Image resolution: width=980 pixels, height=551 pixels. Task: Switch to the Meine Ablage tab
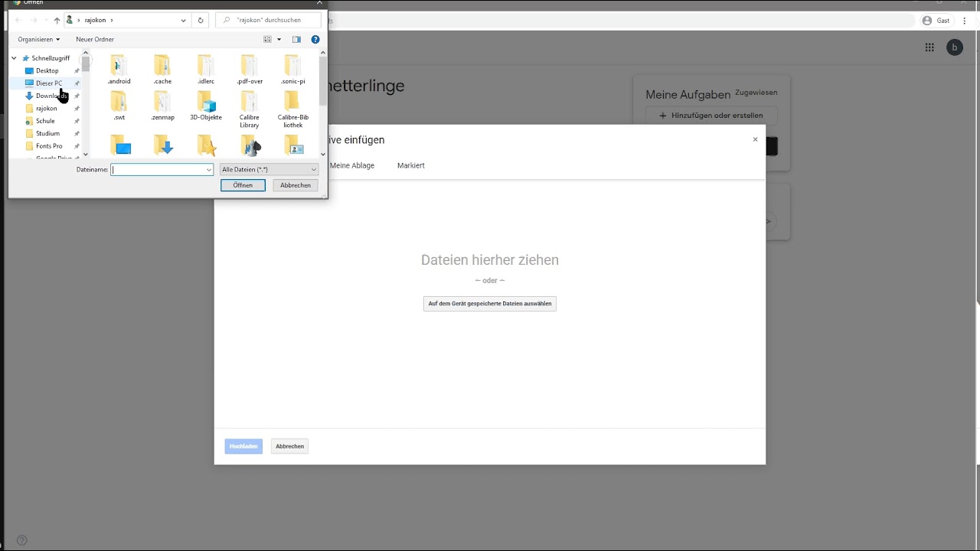(x=352, y=165)
